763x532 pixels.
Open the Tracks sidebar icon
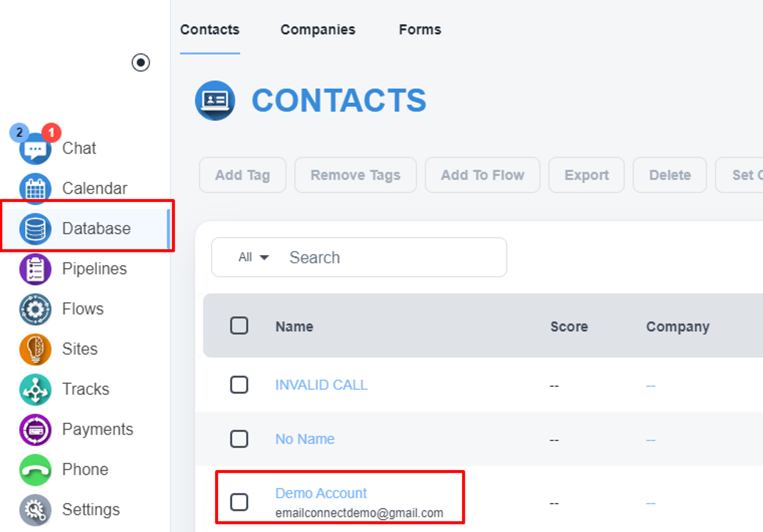(x=35, y=389)
